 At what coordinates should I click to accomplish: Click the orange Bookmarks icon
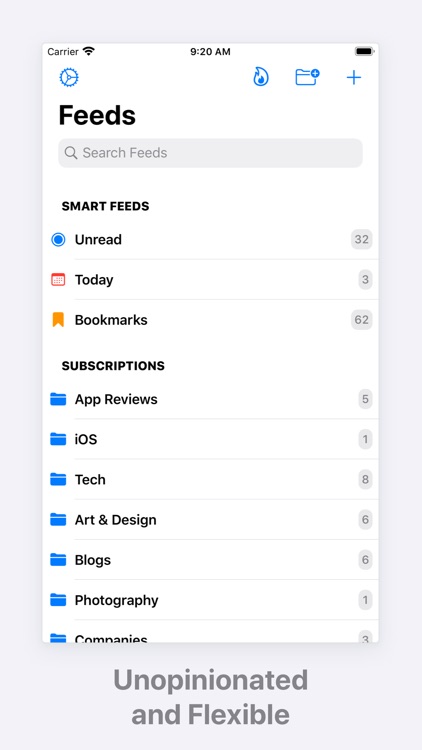[58, 320]
